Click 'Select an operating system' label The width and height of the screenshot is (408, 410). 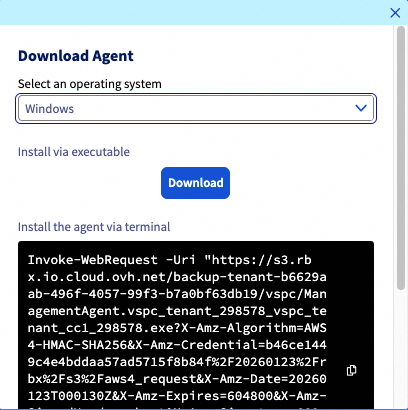[90, 84]
